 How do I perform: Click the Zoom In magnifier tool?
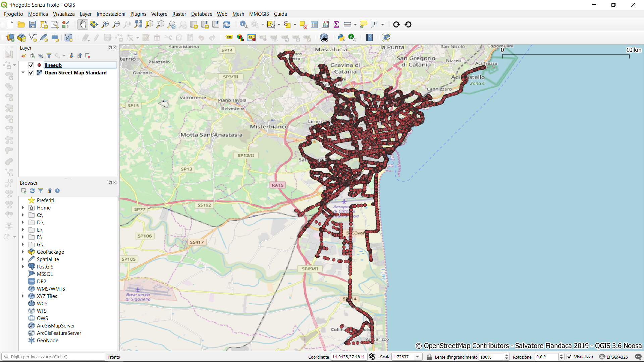105,24
